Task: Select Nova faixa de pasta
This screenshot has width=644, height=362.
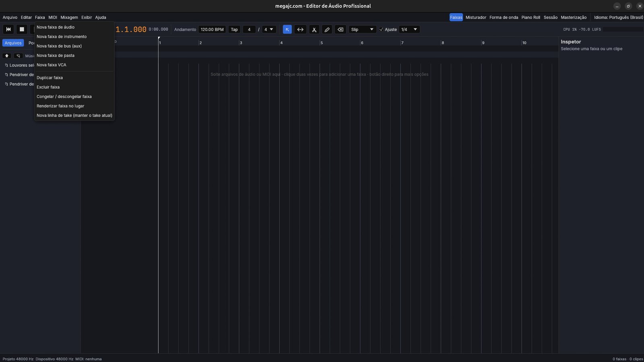Action: (x=74, y=56)
